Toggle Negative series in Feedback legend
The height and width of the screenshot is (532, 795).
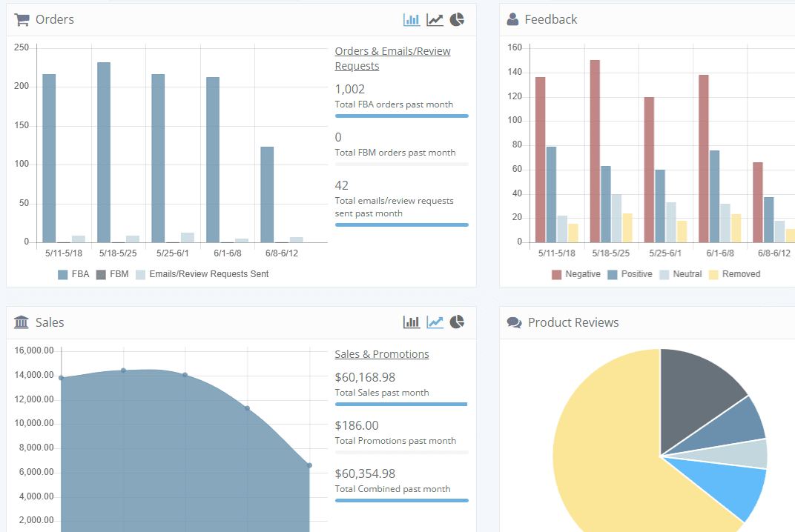coord(576,274)
